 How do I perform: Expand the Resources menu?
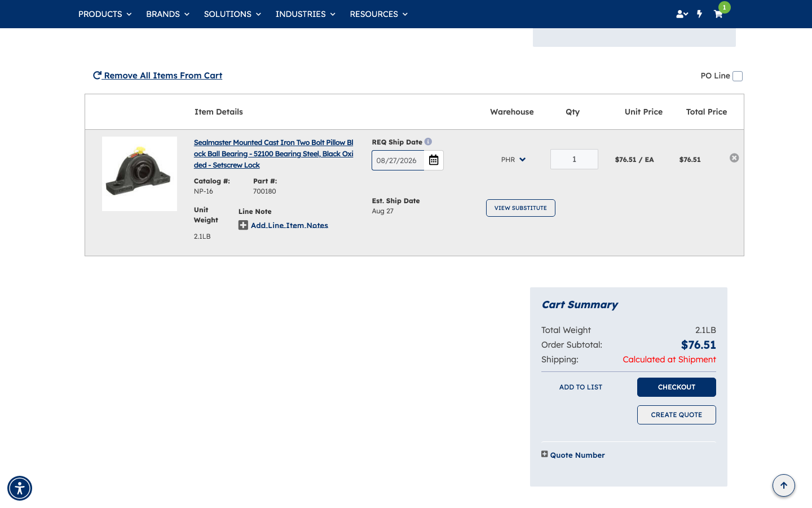tap(378, 14)
